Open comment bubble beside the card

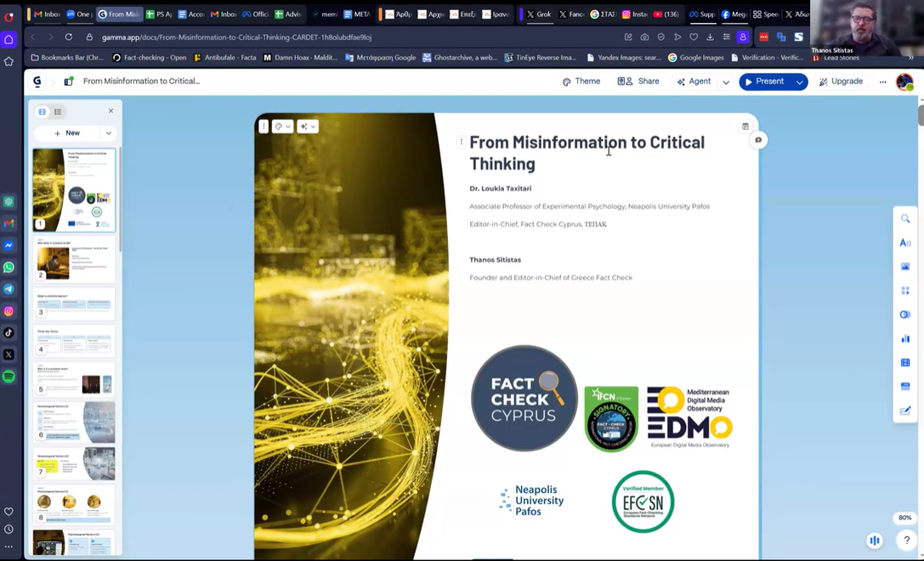pyautogui.click(x=758, y=139)
